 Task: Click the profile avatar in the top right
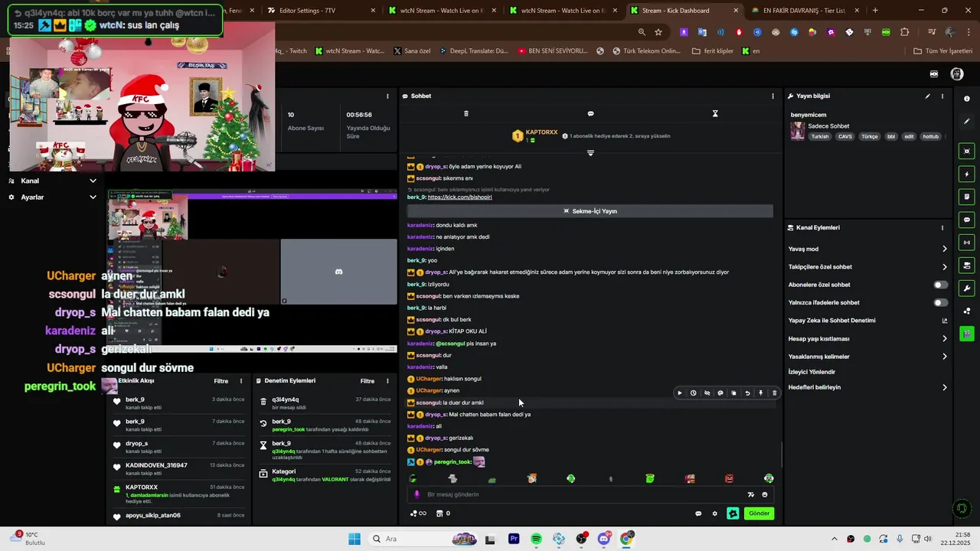[x=956, y=74]
